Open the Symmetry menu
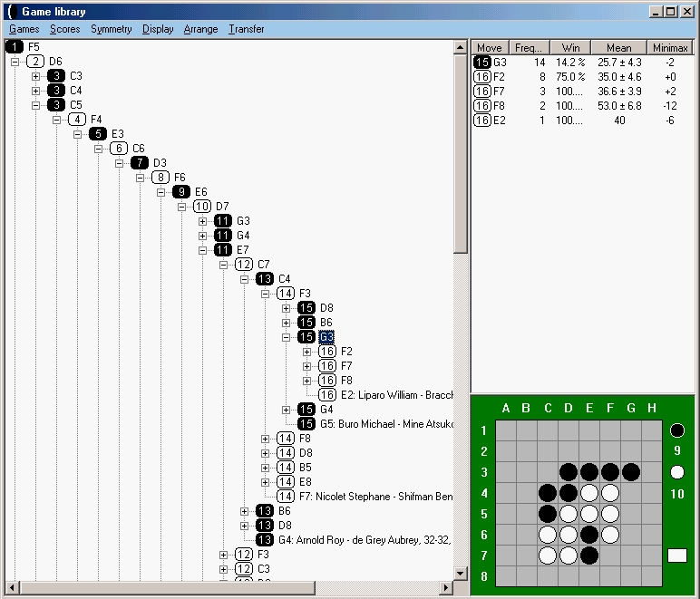Image resolution: width=700 pixels, height=599 pixels. (111, 29)
